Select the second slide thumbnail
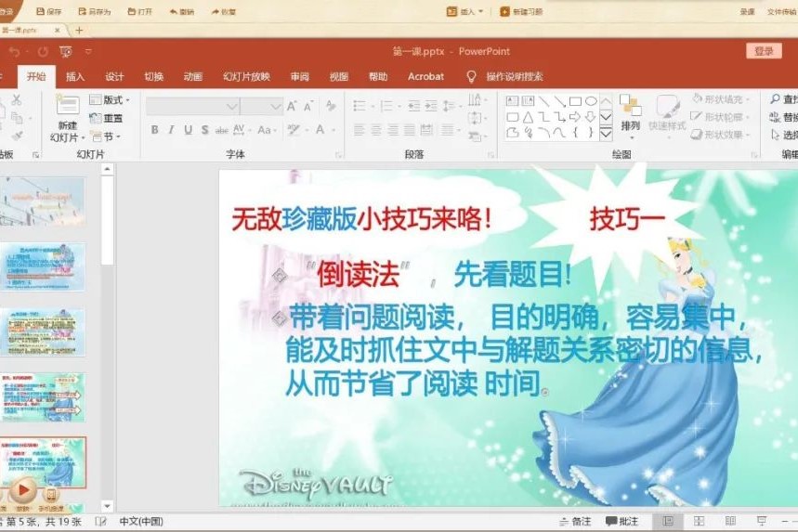Screen dimensions: 798x532 point(44,267)
